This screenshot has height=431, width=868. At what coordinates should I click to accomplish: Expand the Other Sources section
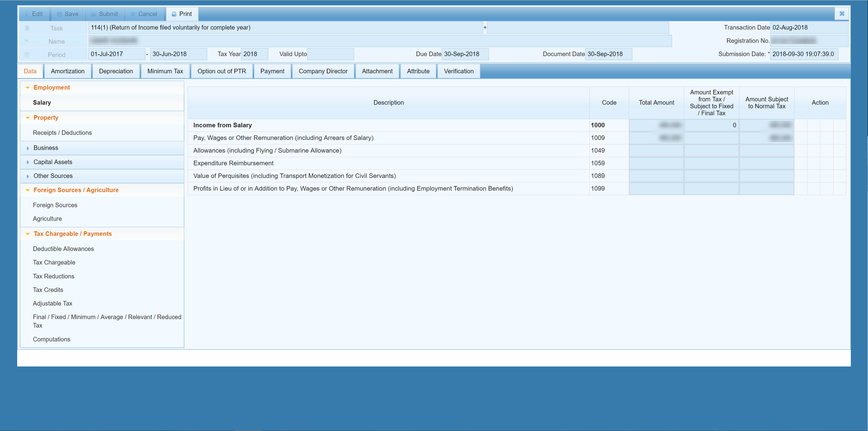(x=102, y=176)
